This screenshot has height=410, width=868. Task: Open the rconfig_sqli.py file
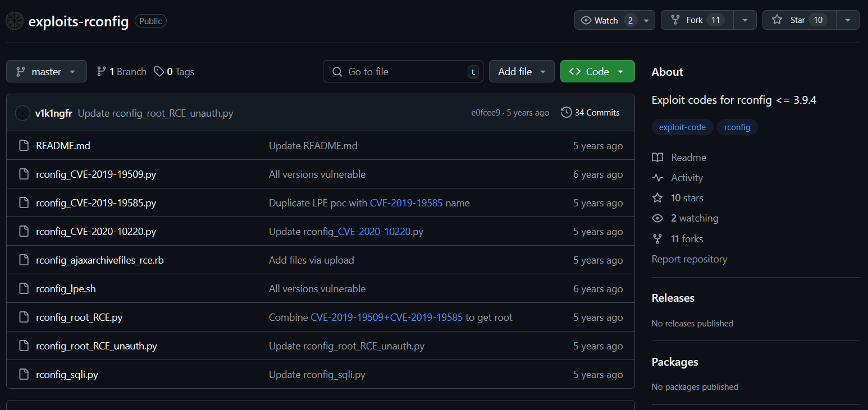coord(67,375)
